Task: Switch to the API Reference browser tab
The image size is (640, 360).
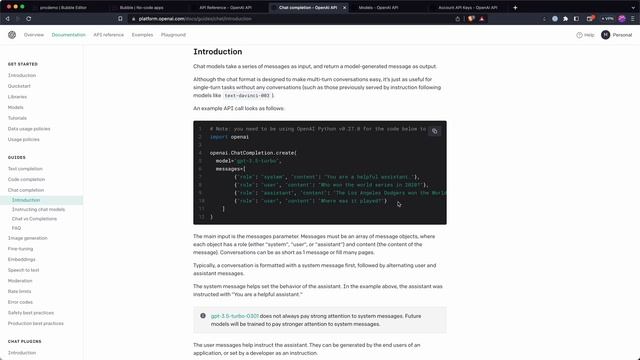Action: point(225,7)
